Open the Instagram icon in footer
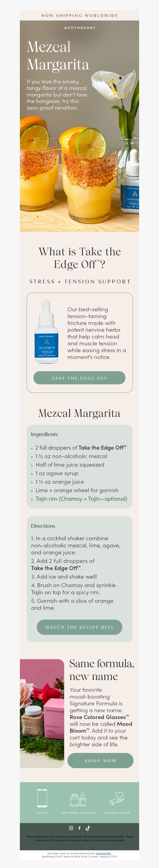Screen dimensions: 159x868 [71, 828]
